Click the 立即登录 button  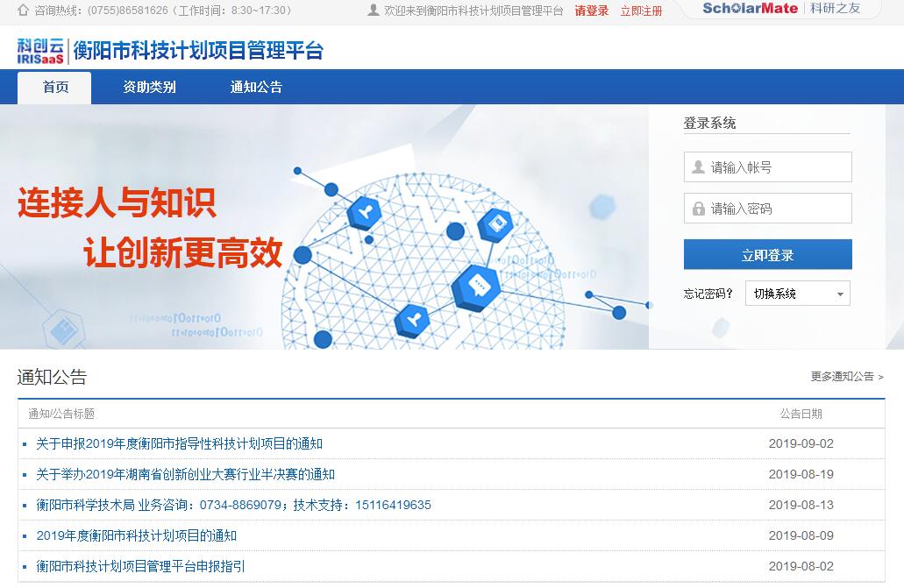(767, 254)
